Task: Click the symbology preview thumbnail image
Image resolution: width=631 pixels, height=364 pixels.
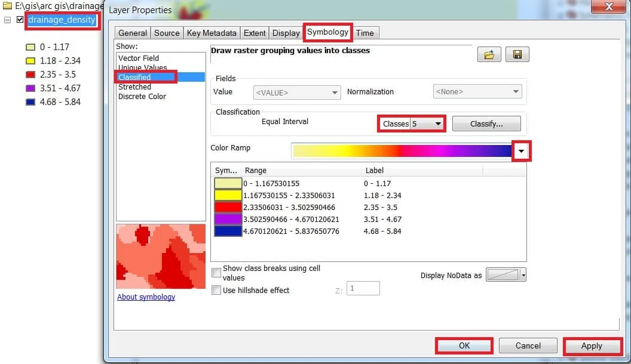Action: (x=160, y=257)
